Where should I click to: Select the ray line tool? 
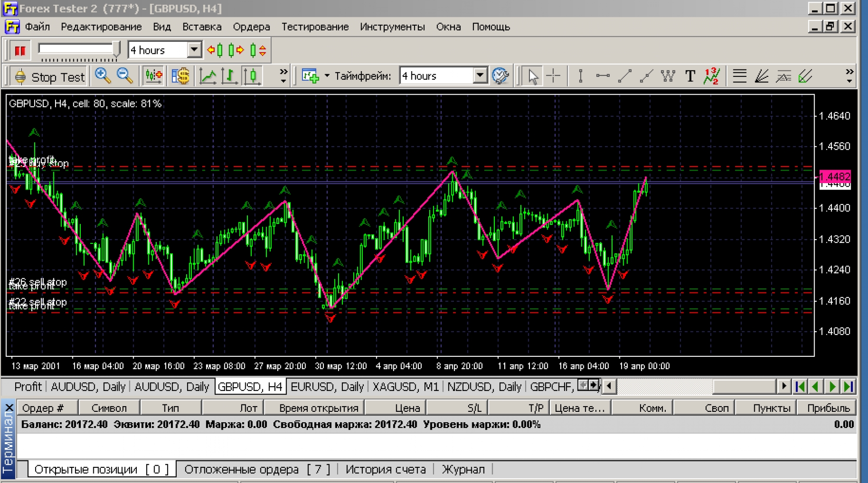pyautogui.click(x=646, y=76)
